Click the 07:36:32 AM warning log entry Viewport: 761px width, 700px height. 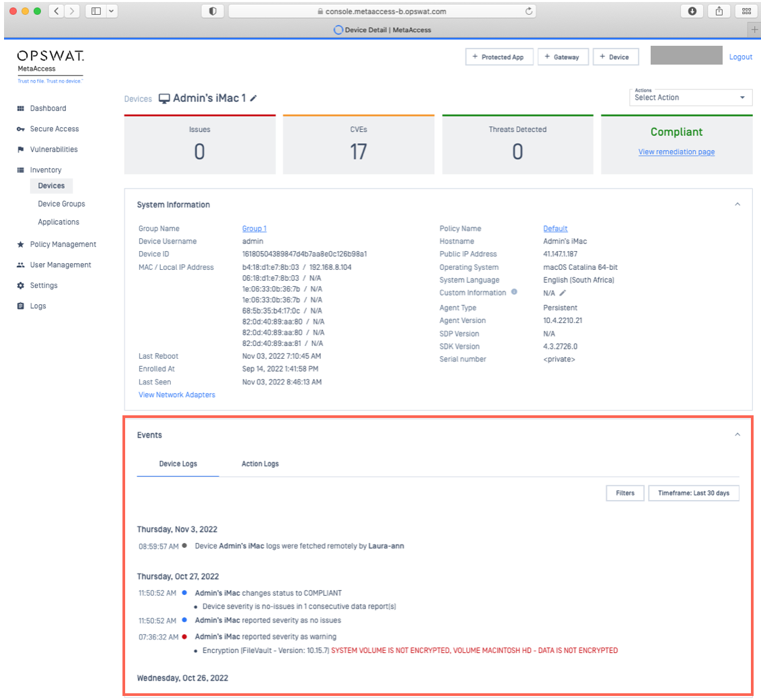(x=238, y=637)
